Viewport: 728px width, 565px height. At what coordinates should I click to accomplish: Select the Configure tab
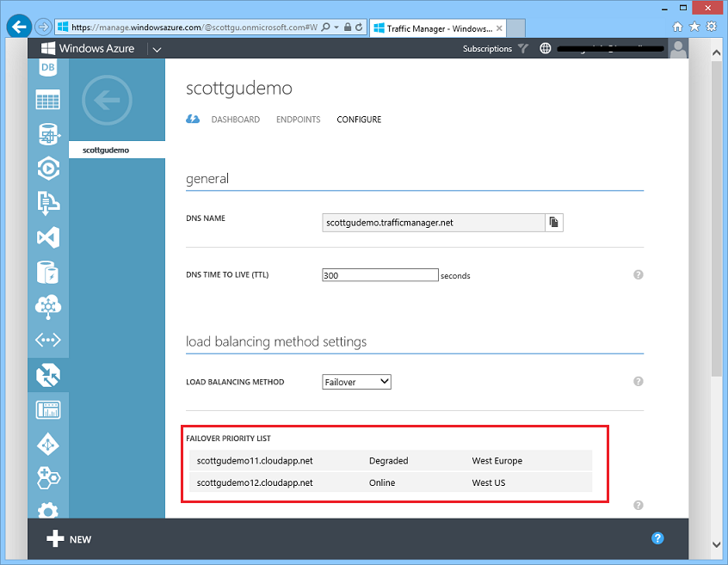[359, 120]
